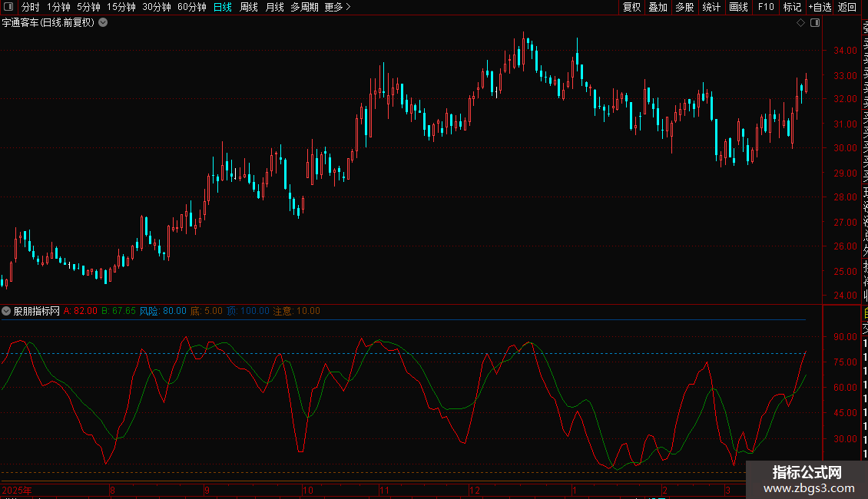868x499 pixels.
Task: Click the 复权 button
Action: pos(631,7)
